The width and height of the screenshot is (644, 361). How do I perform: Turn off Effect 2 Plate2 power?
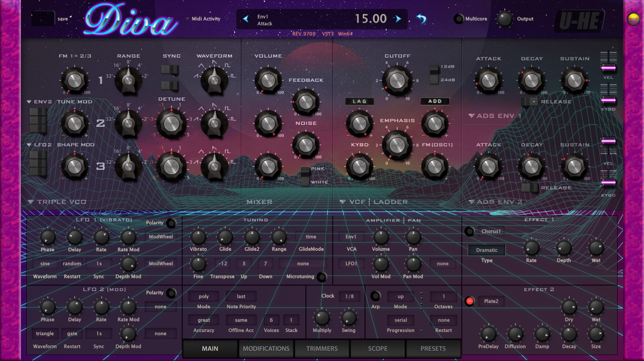(469, 301)
